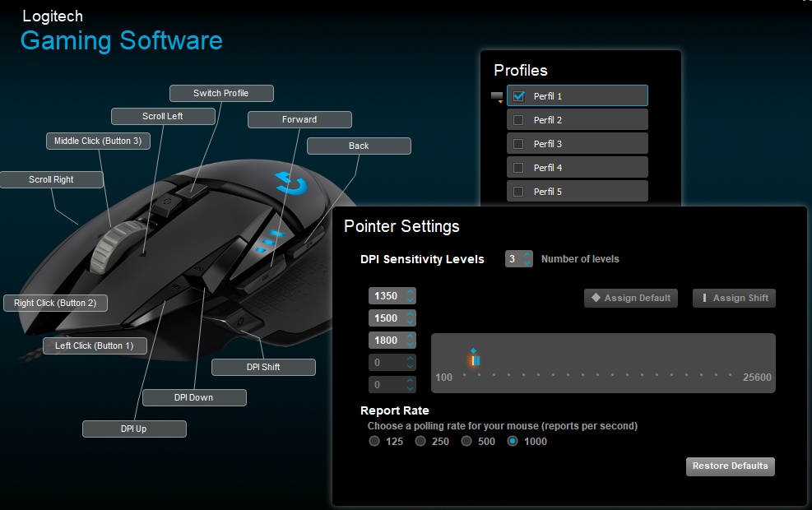Click the 1500 DPI stepper arrows
812x510 pixels.
coord(411,318)
